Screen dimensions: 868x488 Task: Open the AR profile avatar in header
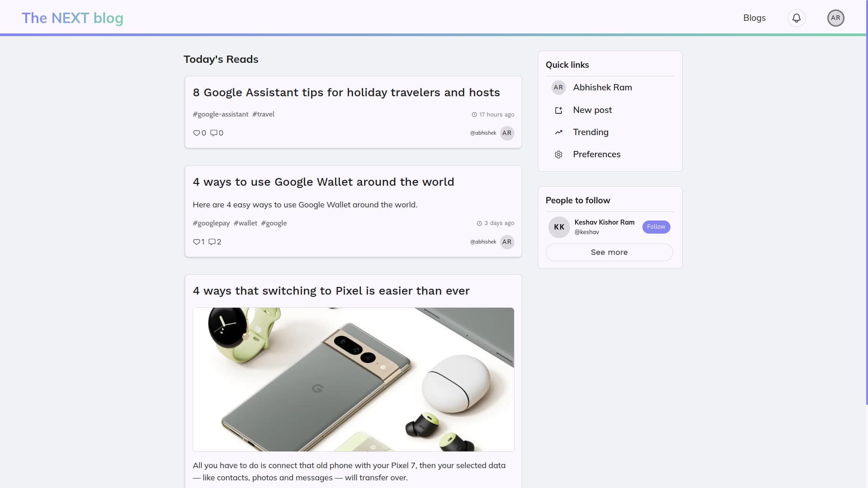click(x=835, y=18)
